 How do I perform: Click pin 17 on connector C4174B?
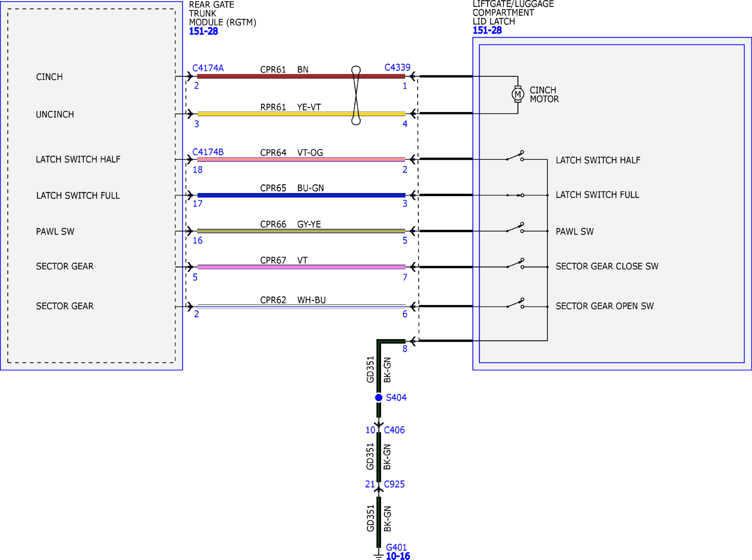coord(198,204)
